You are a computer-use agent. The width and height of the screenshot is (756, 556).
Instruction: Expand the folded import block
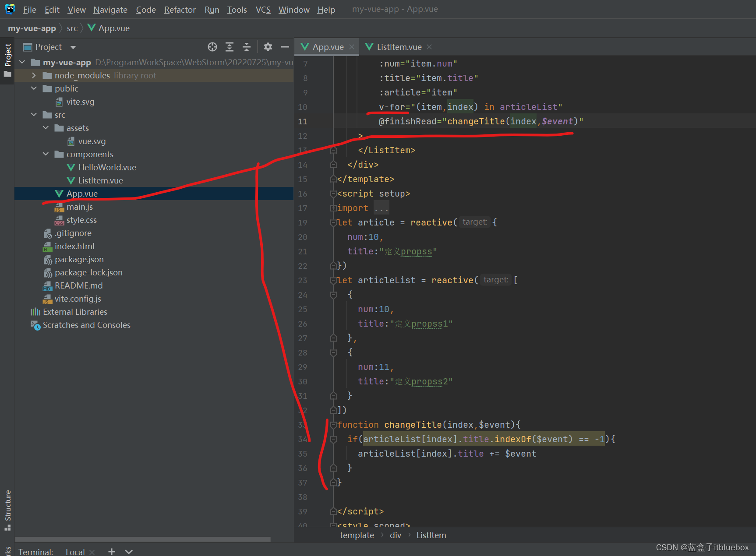(x=333, y=208)
